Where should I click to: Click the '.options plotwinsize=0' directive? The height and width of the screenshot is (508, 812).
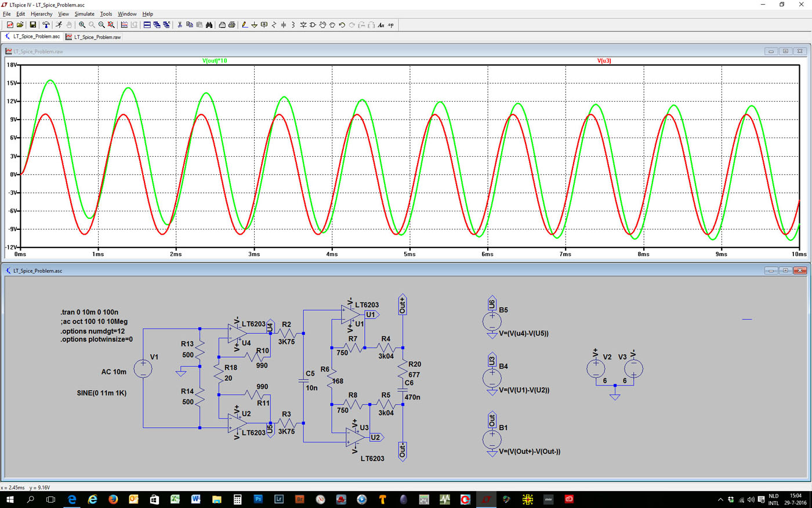96,340
